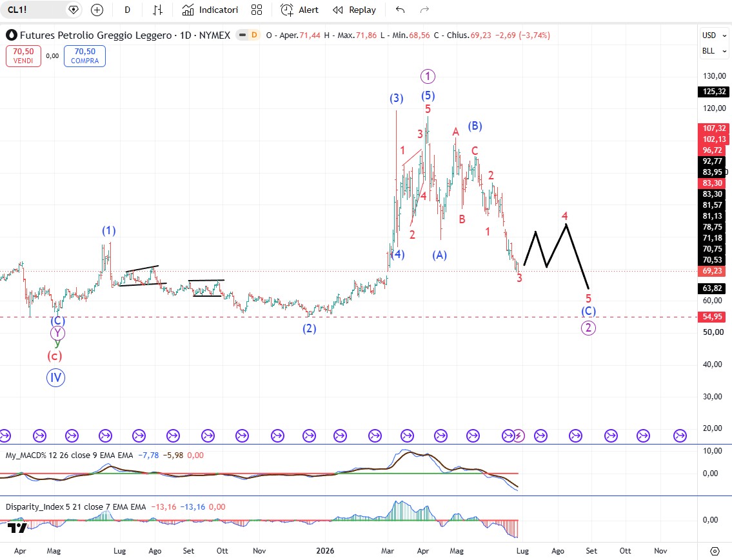Click the My_MACD% indicator label
The height and width of the screenshot is (560, 732).
69,455
